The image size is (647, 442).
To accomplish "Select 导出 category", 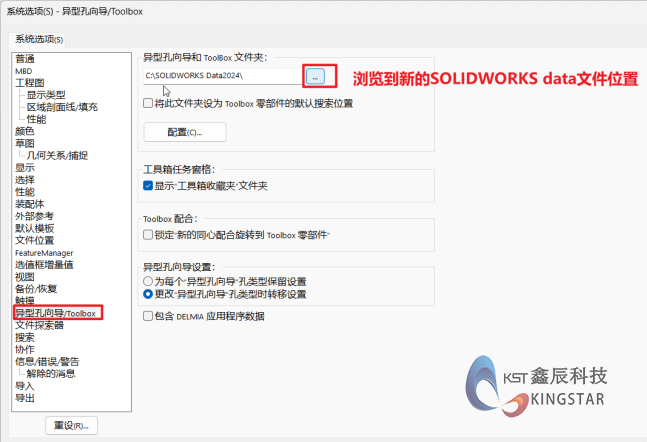I will coord(25,398).
